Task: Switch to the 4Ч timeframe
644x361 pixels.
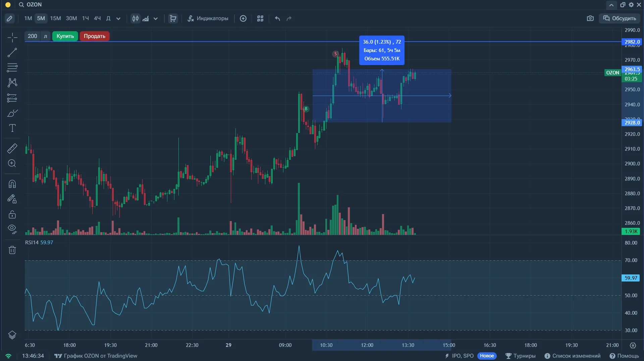Action: click(x=97, y=18)
